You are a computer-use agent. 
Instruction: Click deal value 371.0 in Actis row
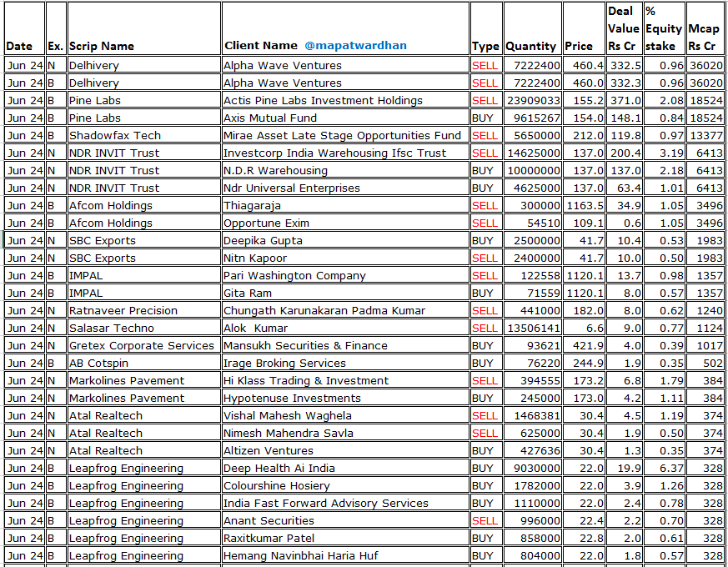(625, 100)
